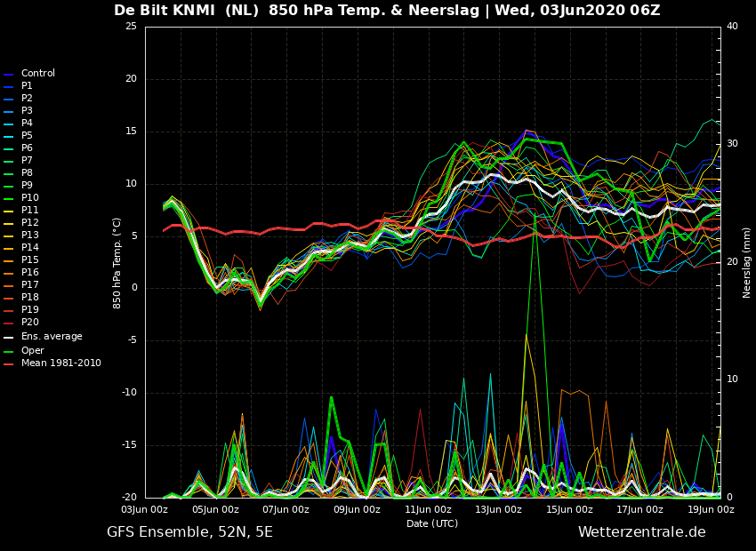Click the P18 legend color marker
The image size is (756, 551).
coord(8,299)
